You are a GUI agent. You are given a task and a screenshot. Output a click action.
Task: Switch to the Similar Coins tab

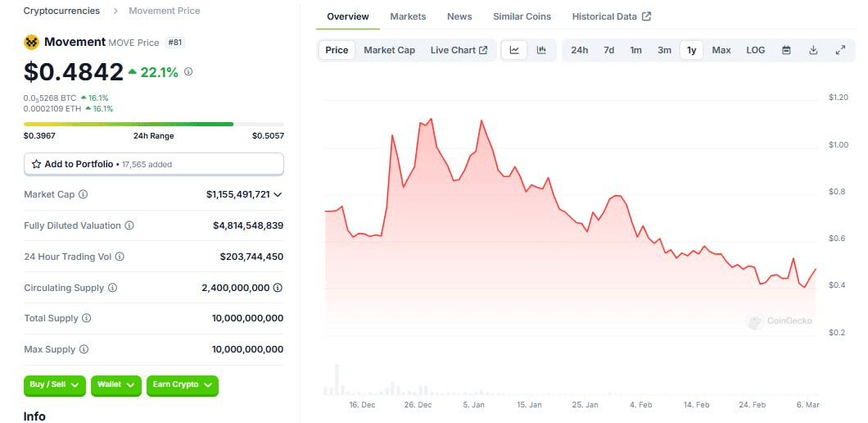(522, 16)
